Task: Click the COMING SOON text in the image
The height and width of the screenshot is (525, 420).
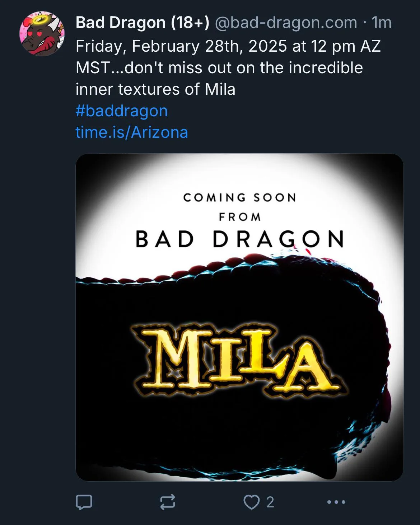Action: [x=239, y=198]
